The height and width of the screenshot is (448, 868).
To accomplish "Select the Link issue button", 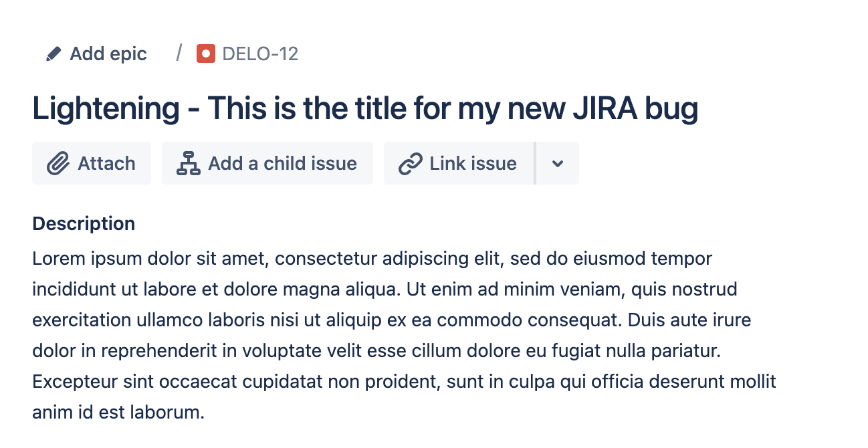I will (x=459, y=163).
